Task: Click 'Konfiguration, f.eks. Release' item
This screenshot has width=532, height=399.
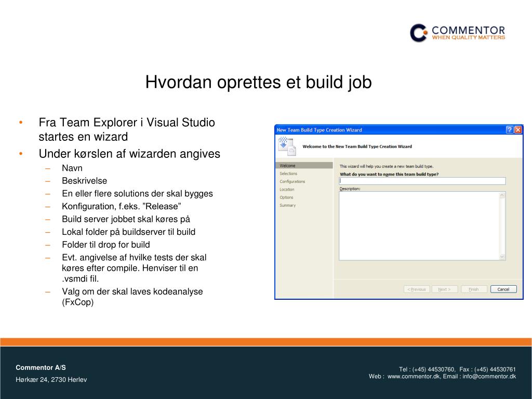Action: coord(121,206)
